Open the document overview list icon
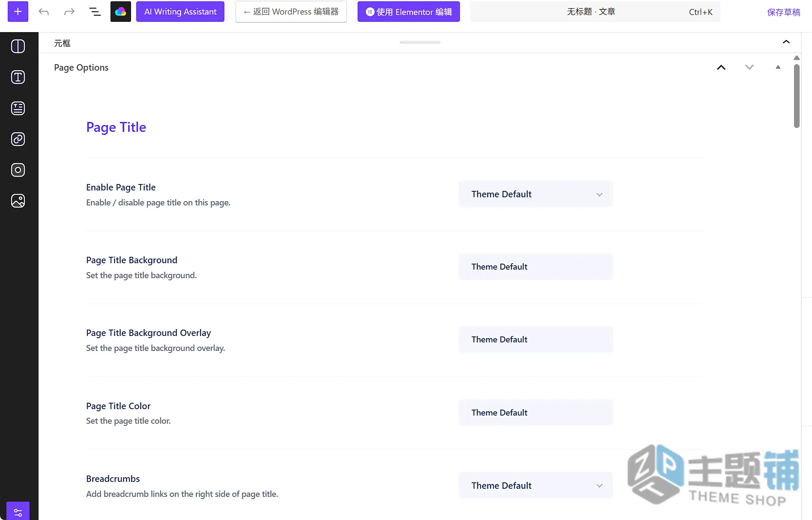This screenshot has height=520, width=812. (x=95, y=12)
